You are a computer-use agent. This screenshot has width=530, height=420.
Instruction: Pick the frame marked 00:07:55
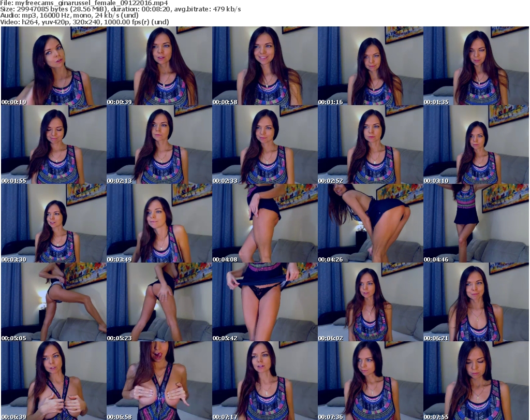[476, 381]
